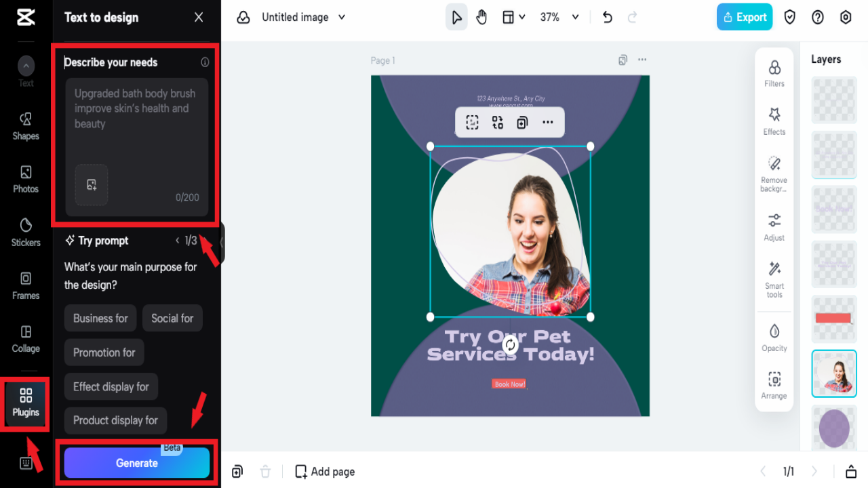Select the Hand pan tool
This screenshot has height=488, width=868.
point(481,17)
